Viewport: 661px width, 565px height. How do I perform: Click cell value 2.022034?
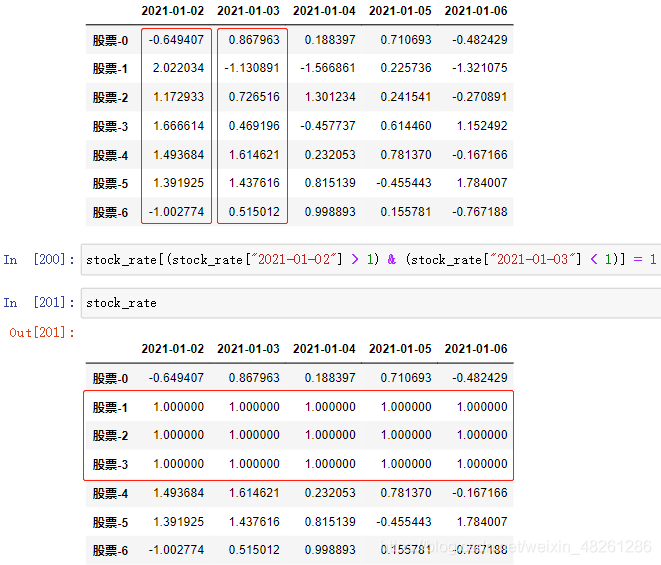(x=178, y=68)
